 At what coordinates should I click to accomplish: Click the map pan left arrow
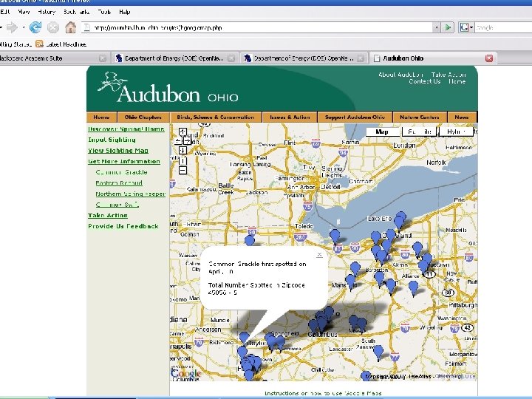point(177,141)
